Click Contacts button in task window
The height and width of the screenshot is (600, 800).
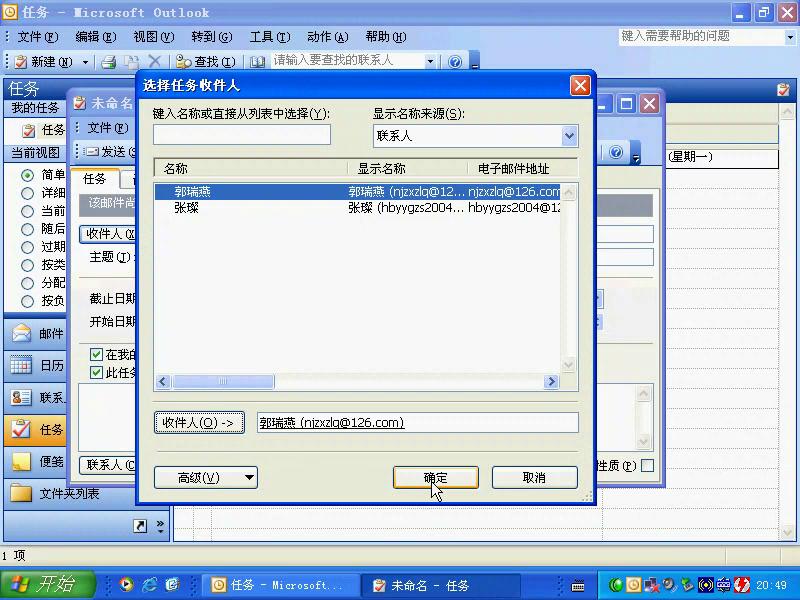[109, 465]
